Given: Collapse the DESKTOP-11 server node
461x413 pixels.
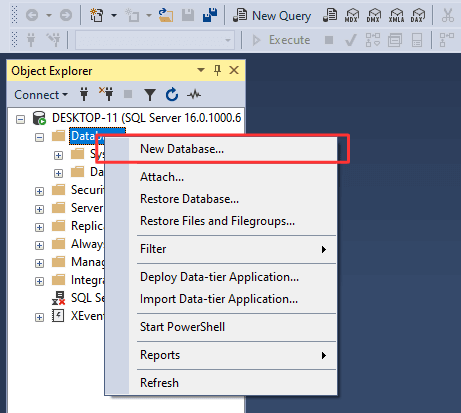Looking at the screenshot, I should (x=21, y=119).
